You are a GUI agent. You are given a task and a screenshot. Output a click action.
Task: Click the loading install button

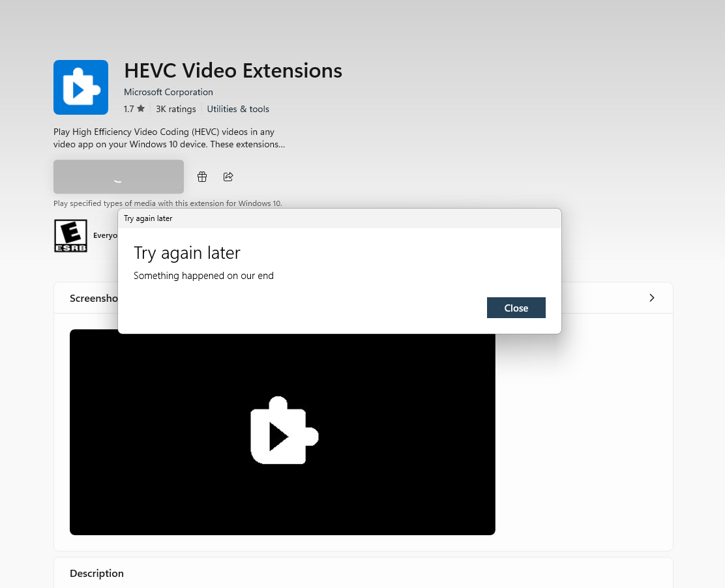pos(119,177)
